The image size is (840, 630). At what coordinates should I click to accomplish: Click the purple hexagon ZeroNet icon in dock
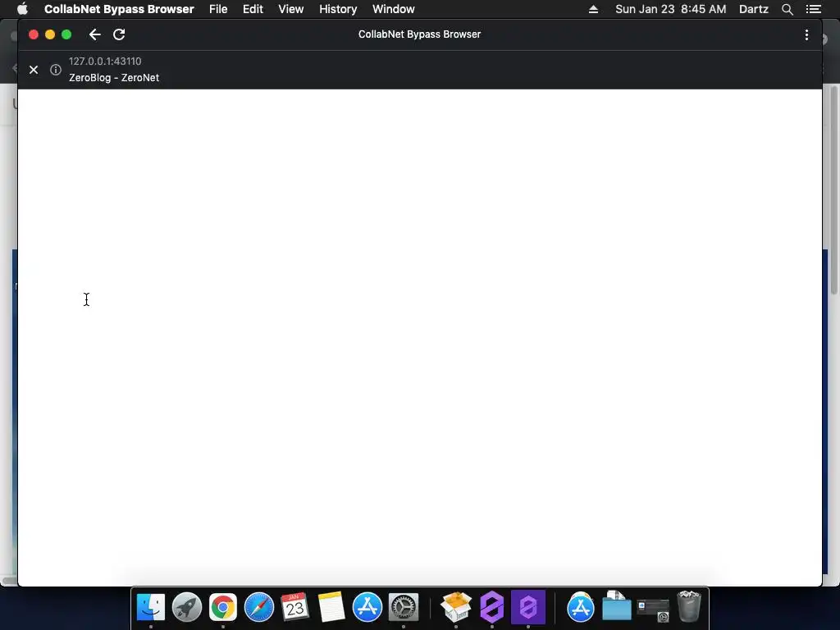pos(492,607)
